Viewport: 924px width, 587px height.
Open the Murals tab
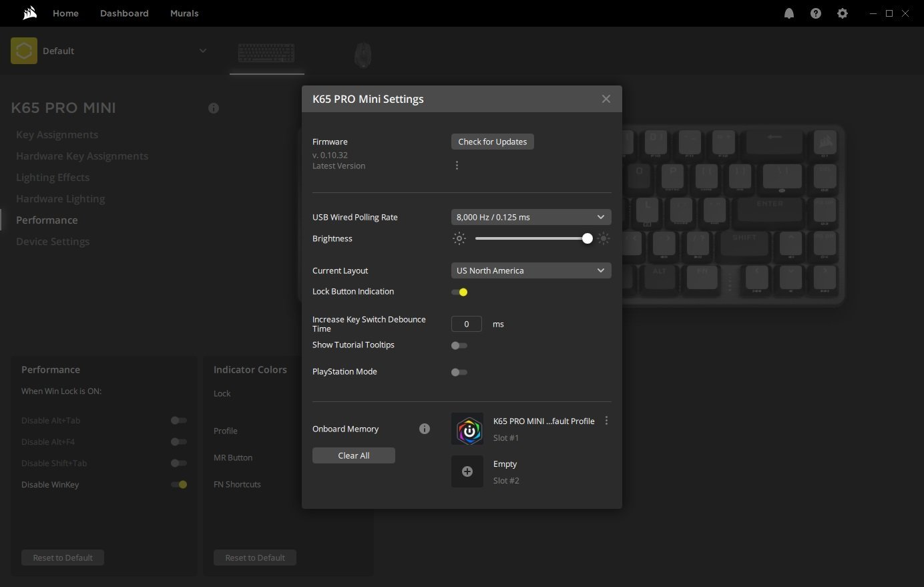click(184, 13)
